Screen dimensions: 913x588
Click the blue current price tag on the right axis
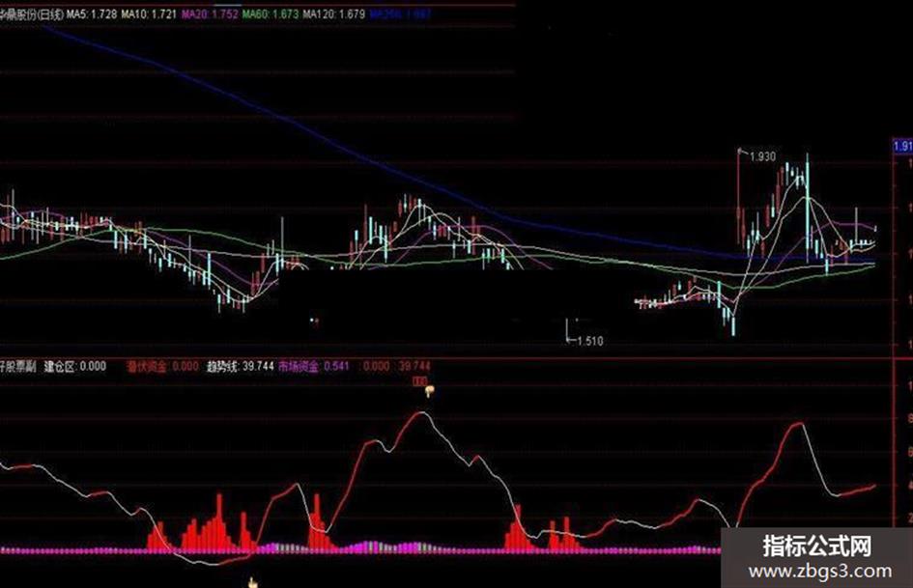pos(903,146)
